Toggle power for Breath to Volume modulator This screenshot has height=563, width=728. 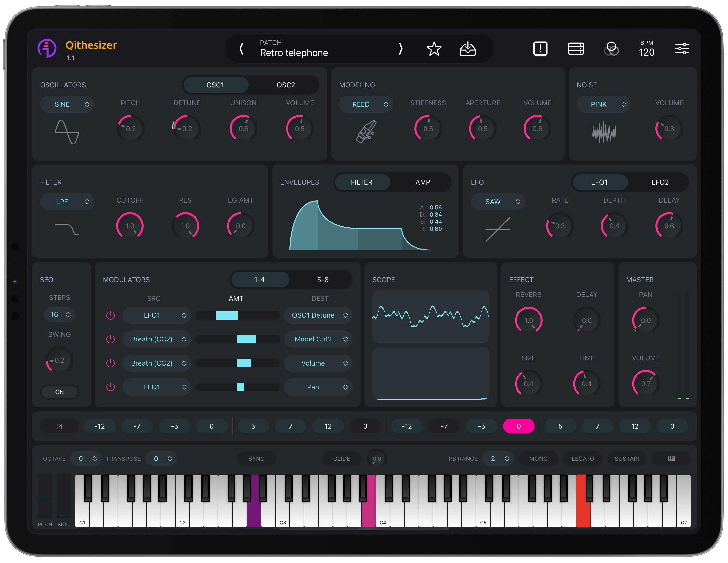click(110, 363)
